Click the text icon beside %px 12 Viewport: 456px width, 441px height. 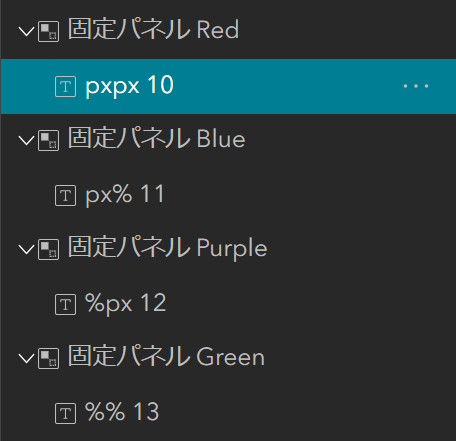tap(65, 304)
